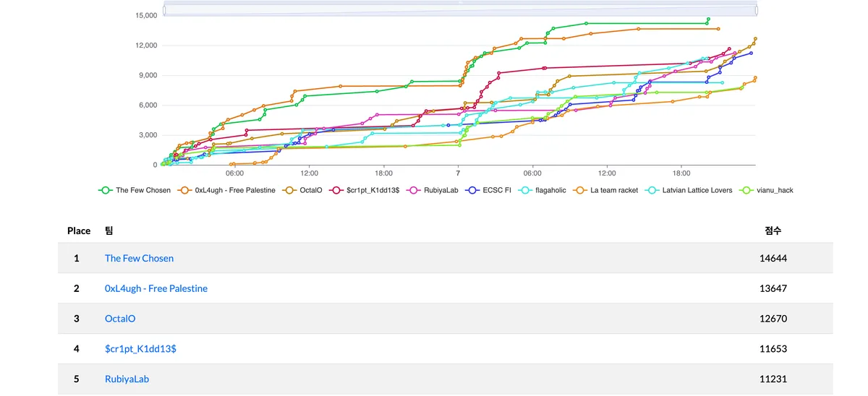Click the 12,000 y-axis label
Image resolution: width=868 pixels, height=396 pixels.
[147, 46]
